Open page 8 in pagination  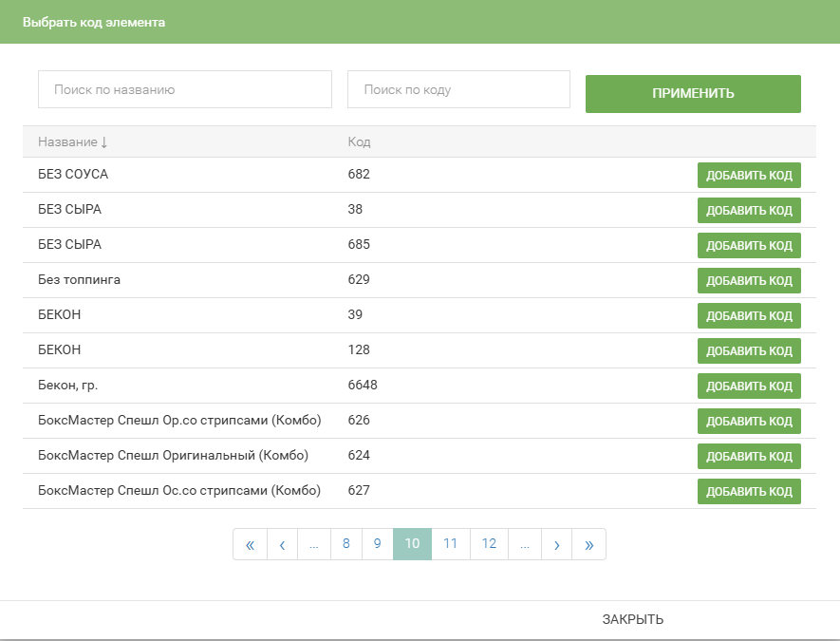(x=345, y=544)
